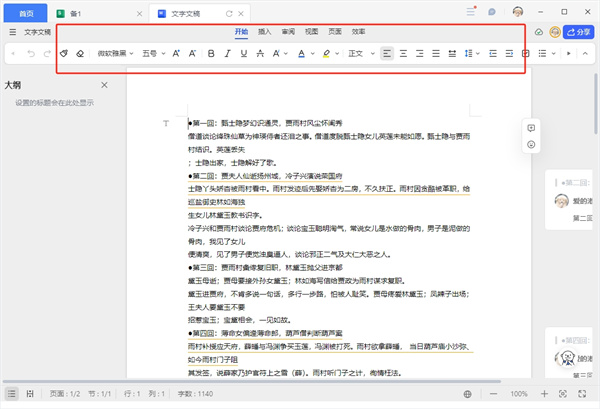Apply the font color A button
This screenshot has width=600, height=409.
pyautogui.click(x=302, y=54)
